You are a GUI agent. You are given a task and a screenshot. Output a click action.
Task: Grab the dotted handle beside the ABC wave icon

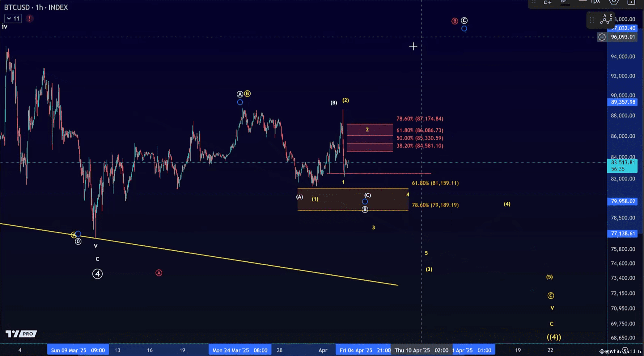coord(592,20)
